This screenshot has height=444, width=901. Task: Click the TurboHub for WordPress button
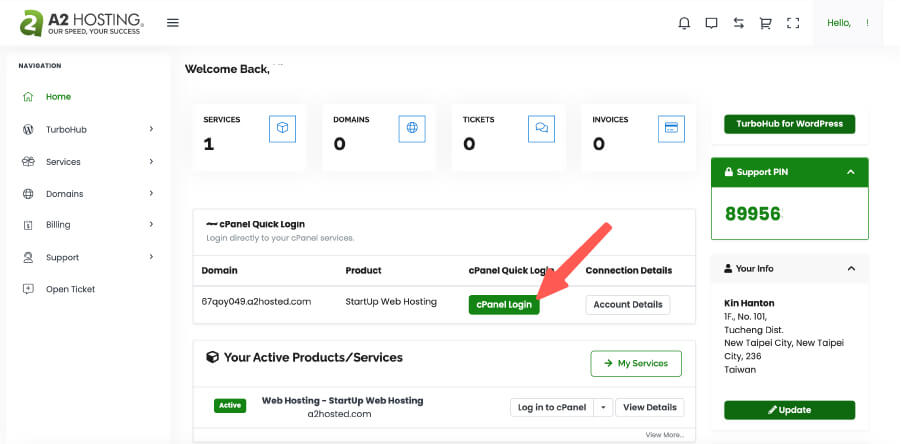point(789,124)
